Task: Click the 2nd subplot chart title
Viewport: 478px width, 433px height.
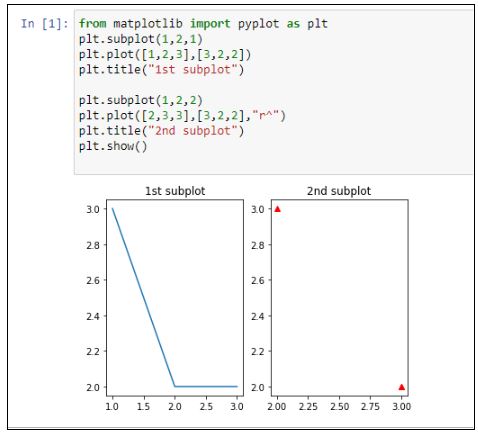Action: (339, 191)
